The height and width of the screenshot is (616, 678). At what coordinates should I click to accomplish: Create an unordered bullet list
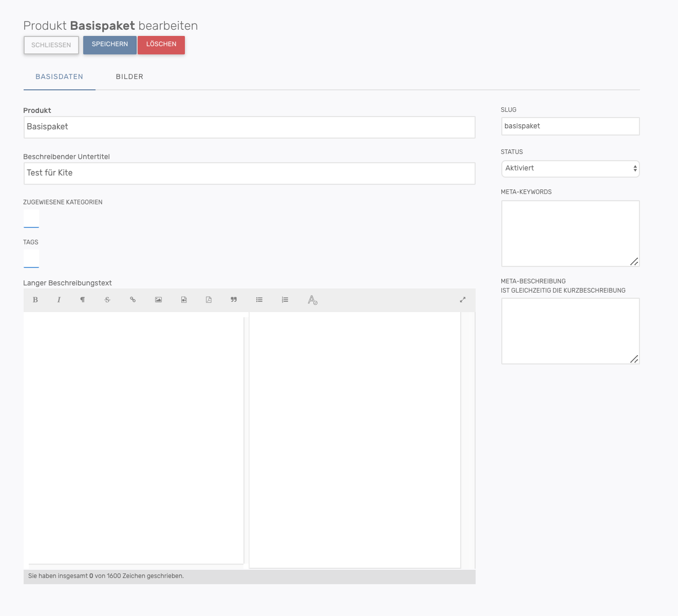pyautogui.click(x=259, y=300)
